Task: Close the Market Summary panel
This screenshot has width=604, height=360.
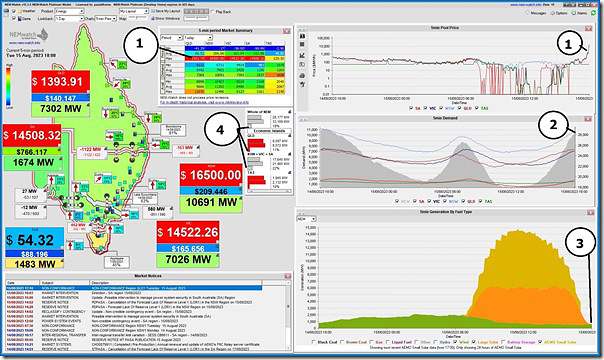Action: point(287,31)
